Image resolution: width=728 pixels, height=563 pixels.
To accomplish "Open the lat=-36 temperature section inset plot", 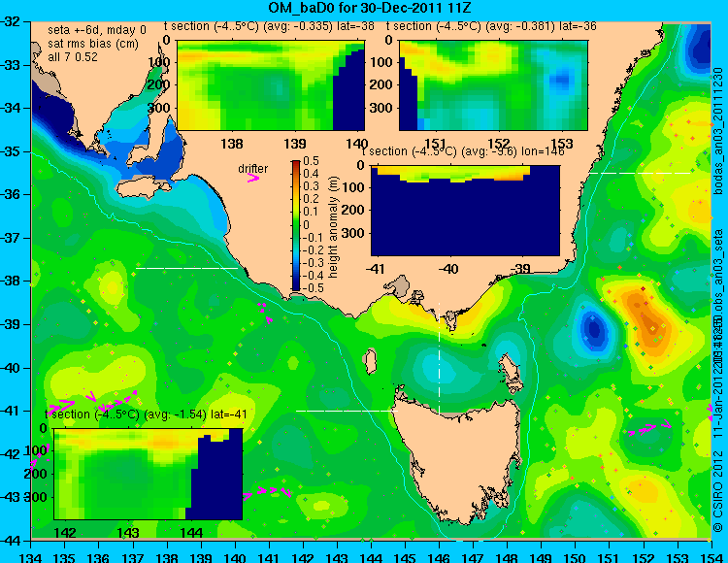I will coord(493,85).
